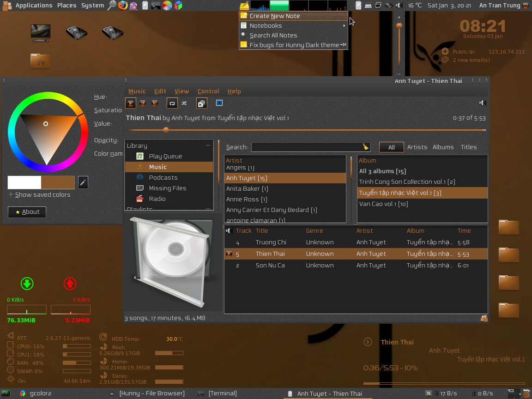Select Missing Files in Library sidebar
532x399 pixels.
click(x=169, y=188)
